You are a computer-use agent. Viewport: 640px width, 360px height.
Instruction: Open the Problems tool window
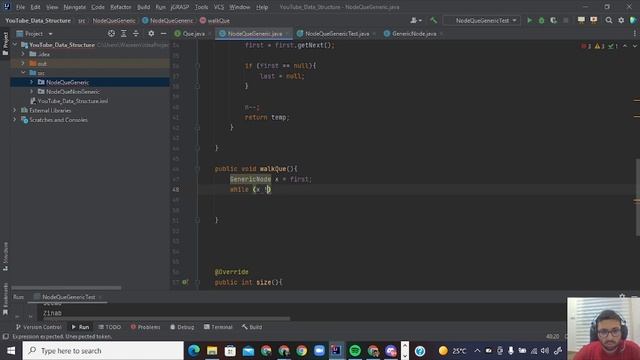pyautogui.click(x=145, y=327)
